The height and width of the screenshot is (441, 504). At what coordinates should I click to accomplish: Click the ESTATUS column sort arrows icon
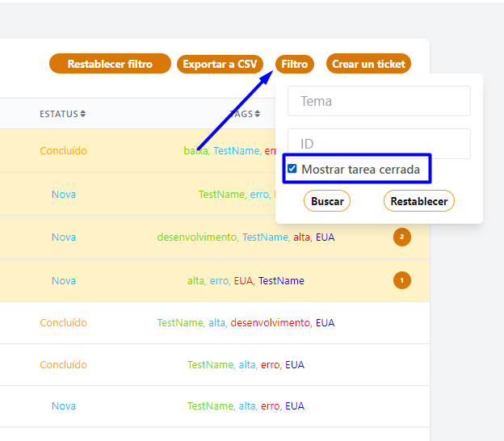tap(82, 114)
